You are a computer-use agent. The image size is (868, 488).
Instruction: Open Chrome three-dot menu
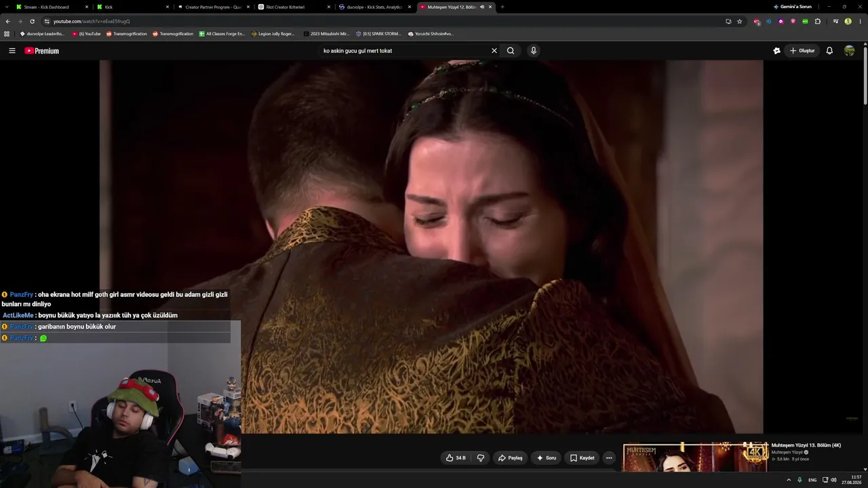860,21
